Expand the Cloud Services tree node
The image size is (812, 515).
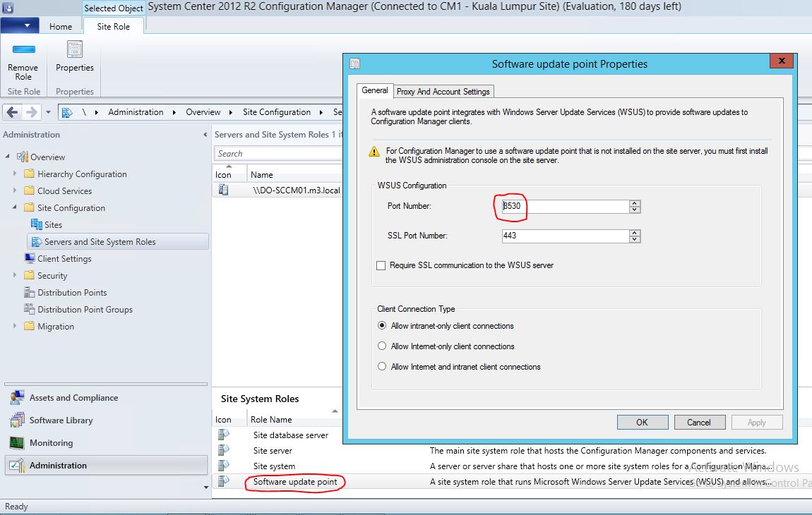pos(15,190)
